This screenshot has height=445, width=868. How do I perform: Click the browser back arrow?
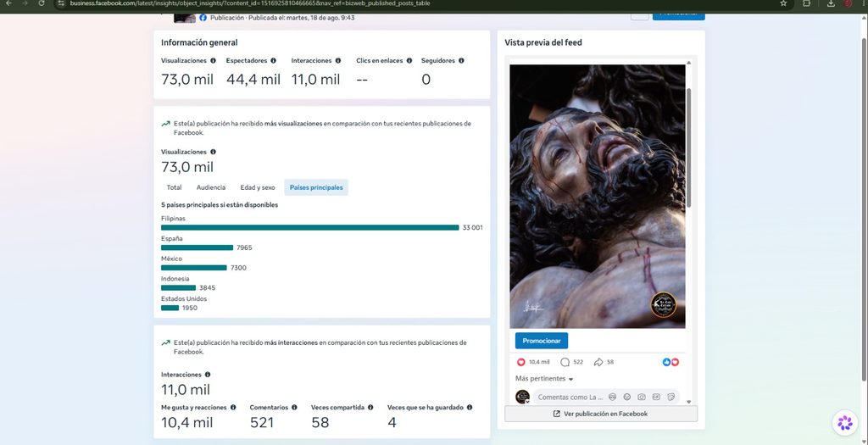pyautogui.click(x=8, y=3)
